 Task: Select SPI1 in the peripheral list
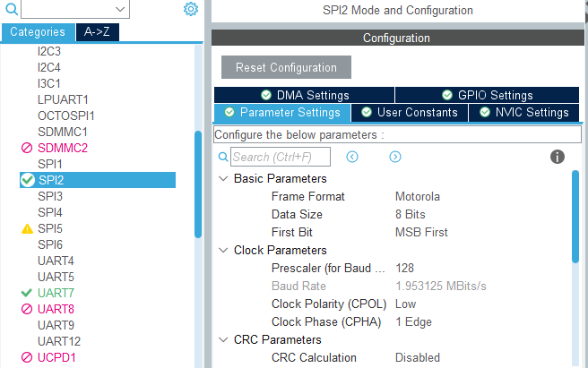point(50,164)
